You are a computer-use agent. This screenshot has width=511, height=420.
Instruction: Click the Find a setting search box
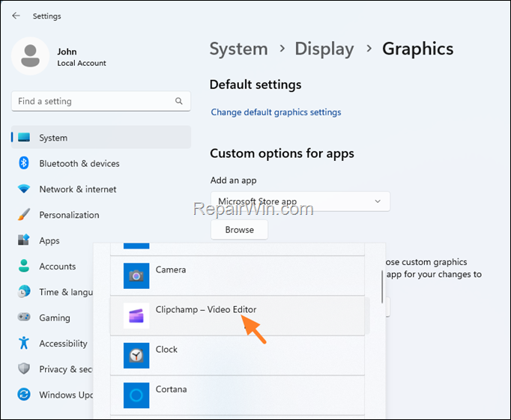pos(101,101)
